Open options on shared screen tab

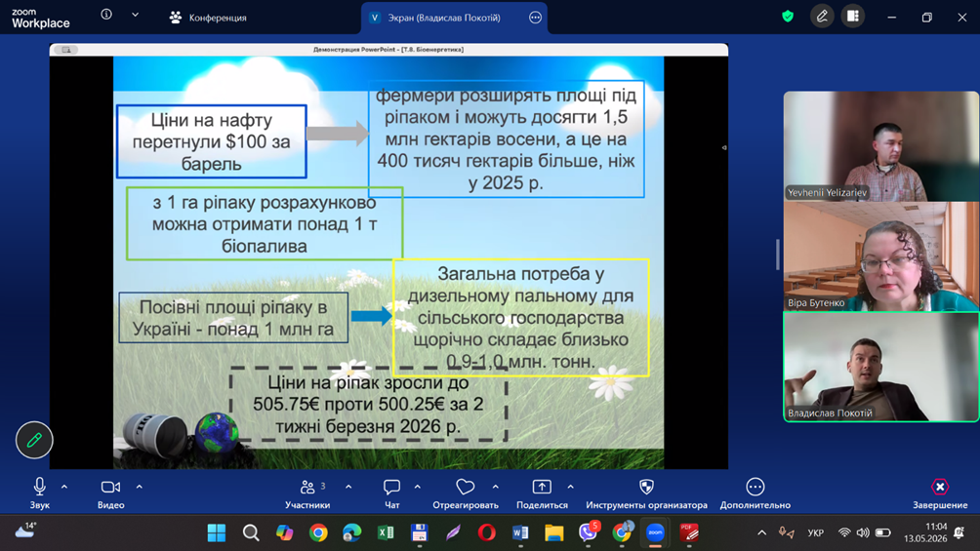tap(535, 18)
